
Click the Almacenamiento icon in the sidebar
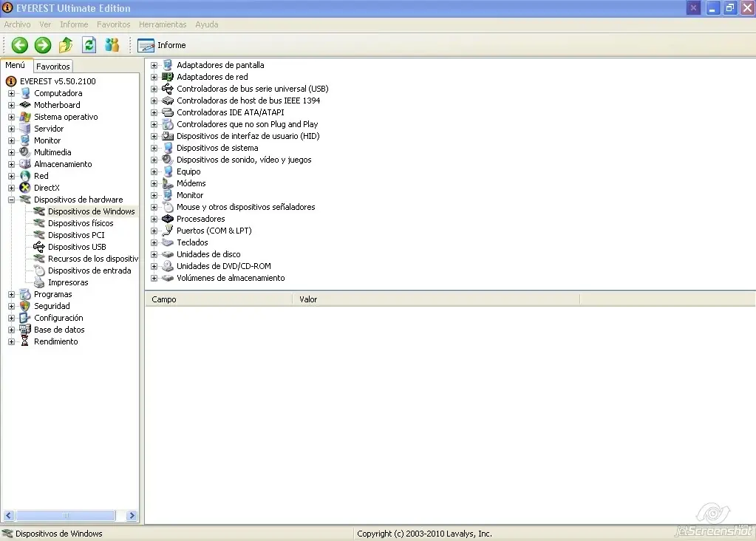[24, 164]
